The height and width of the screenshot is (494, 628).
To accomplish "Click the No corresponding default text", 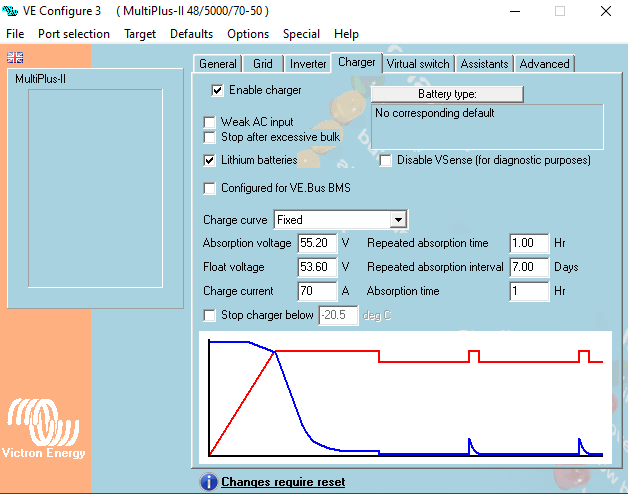I will click(435, 113).
